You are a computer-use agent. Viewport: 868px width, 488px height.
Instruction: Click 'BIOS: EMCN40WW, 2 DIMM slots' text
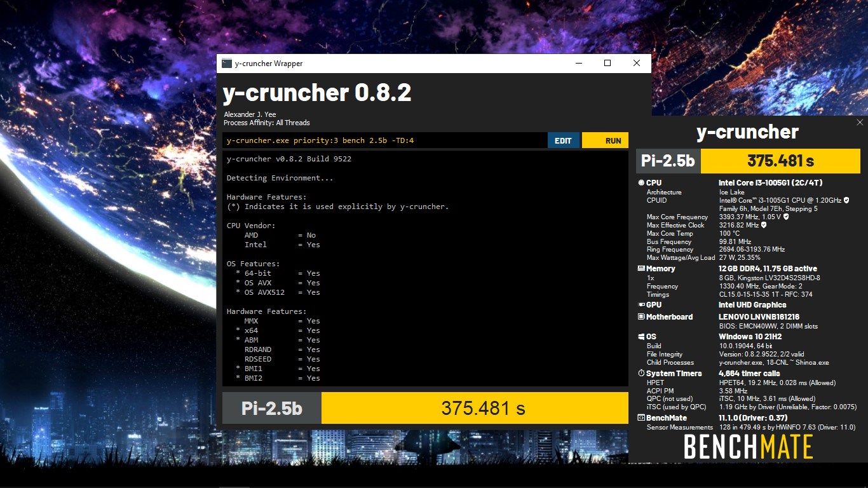768,326
